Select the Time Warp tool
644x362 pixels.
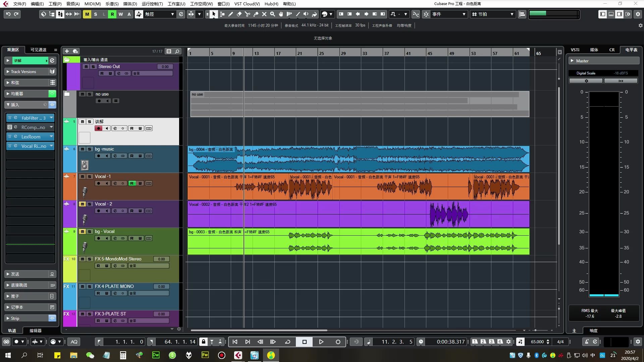coord(289,14)
